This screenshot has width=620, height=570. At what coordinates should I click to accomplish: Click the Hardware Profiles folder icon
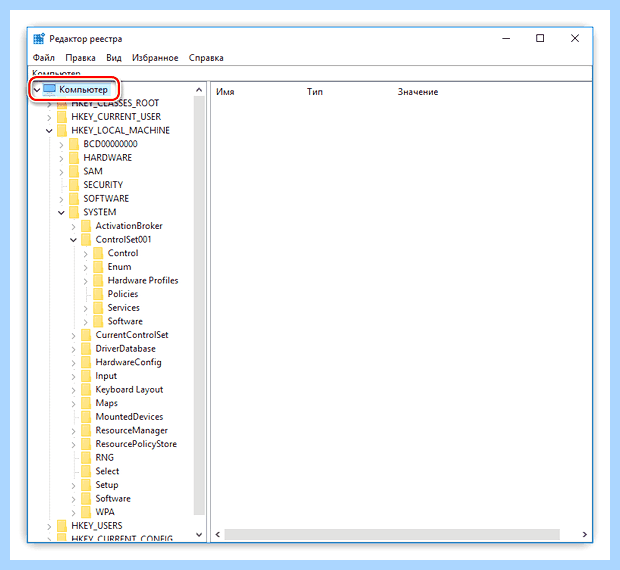click(98, 281)
